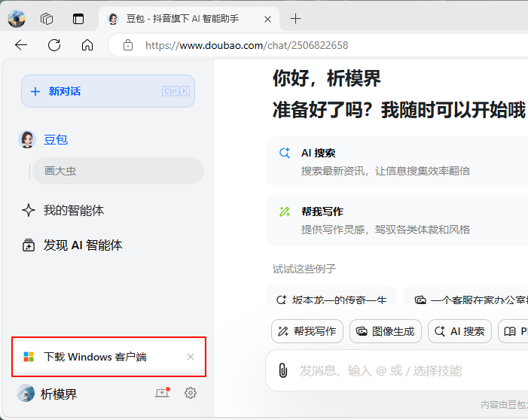Open settings gear icon in sidebar
The height and width of the screenshot is (420, 528).
point(191,393)
